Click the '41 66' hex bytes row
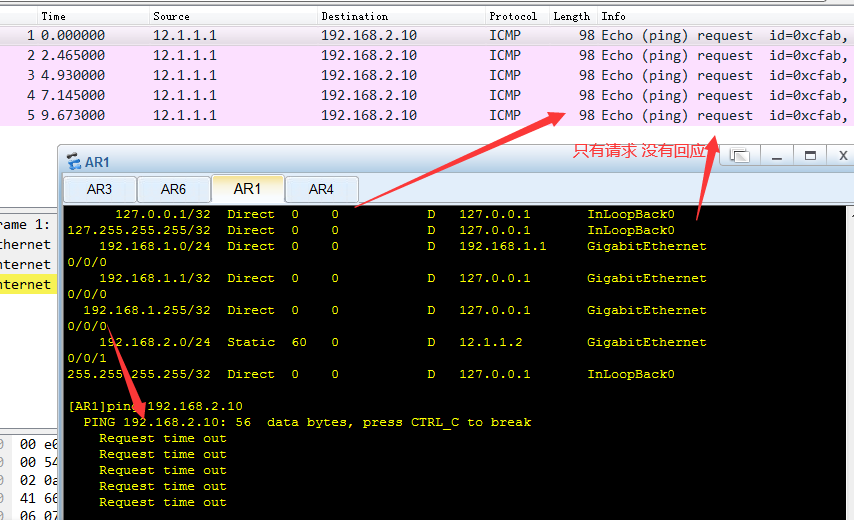 click(38, 499)
